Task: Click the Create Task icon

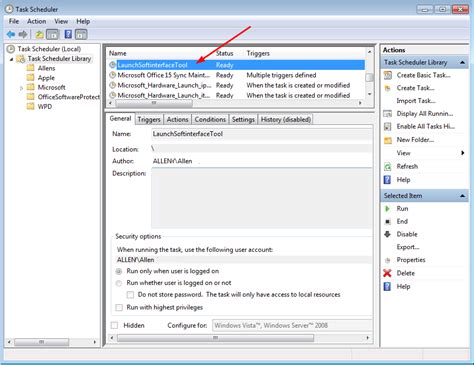Action: coord(388,88)
